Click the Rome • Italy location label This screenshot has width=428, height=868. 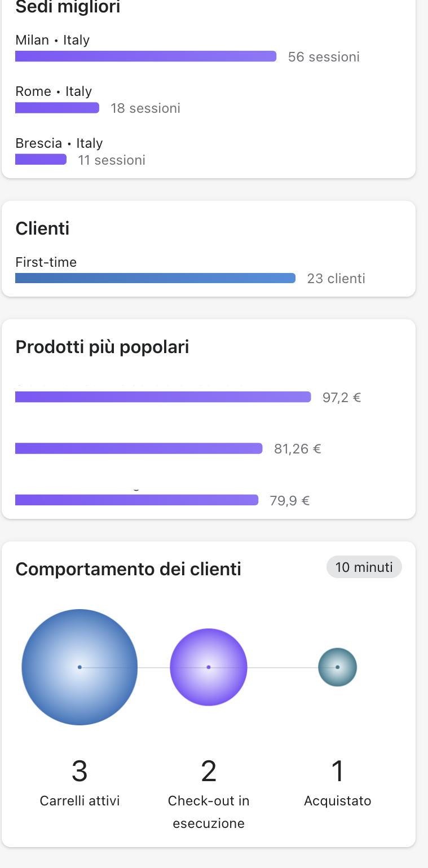[54, 91]
